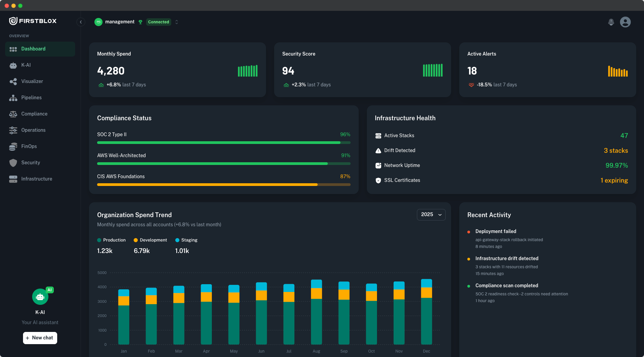
Task: Switch to the Dashboard tab
Action: (x=33, y=49)
